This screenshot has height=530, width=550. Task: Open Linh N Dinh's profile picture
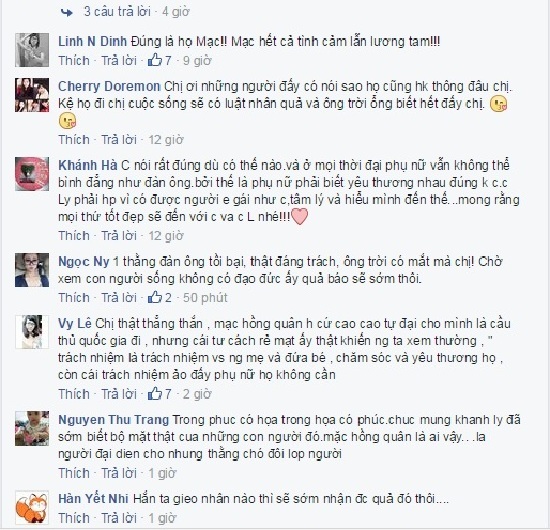(32, 50)
